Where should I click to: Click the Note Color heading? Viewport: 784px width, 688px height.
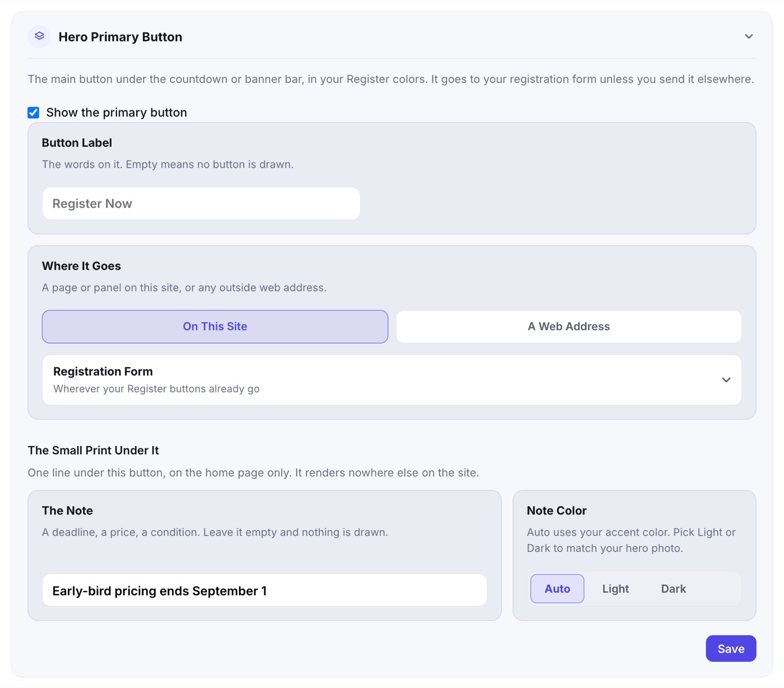(x=557, y=511)
